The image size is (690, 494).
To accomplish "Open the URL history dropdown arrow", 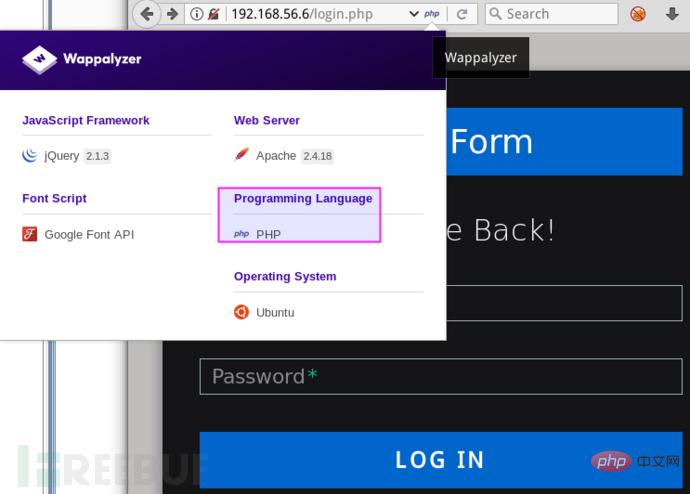I will [x=414, y=14].
